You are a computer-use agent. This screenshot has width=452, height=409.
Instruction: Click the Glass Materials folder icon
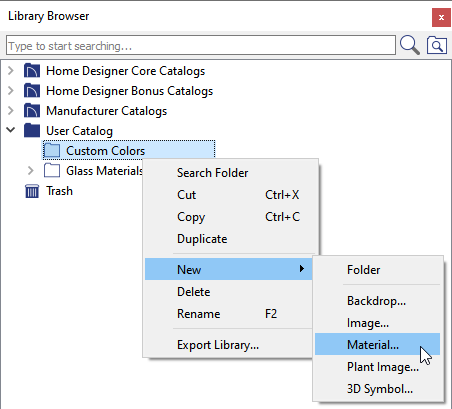(x=52, y=171)
